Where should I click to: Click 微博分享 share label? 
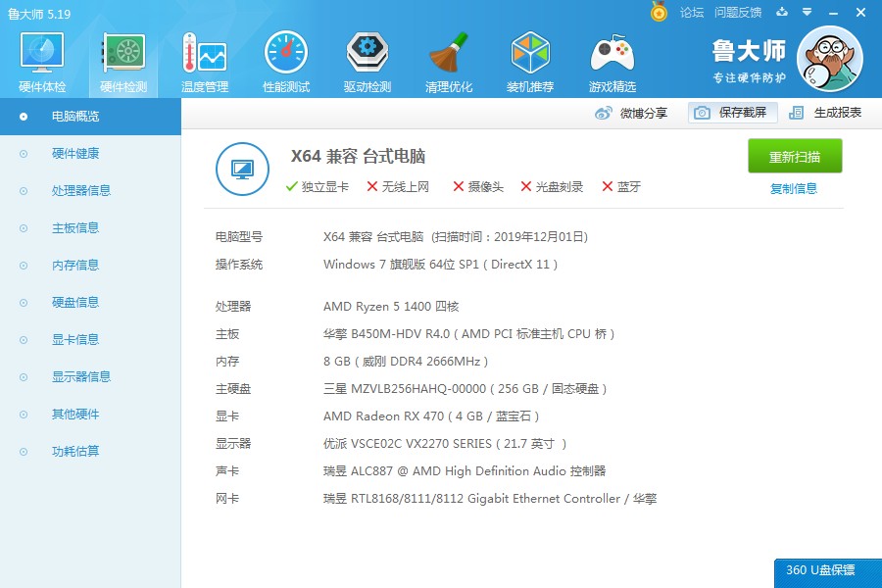(644, 113)
